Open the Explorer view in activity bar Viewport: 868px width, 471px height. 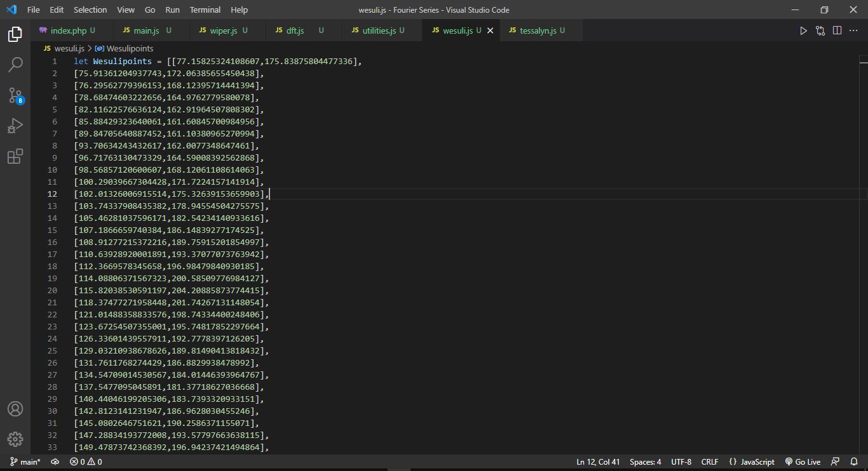[x=15, y=34]
